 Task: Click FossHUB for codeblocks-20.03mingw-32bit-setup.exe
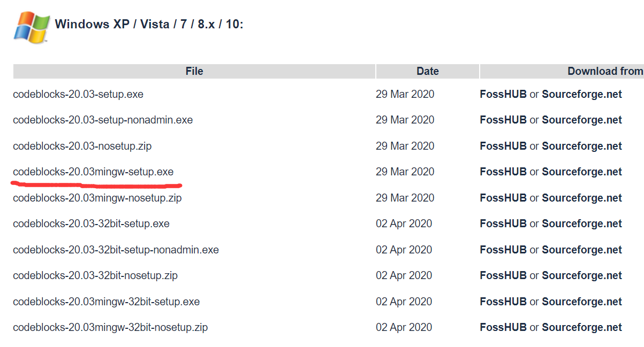(x=503, y=302)
